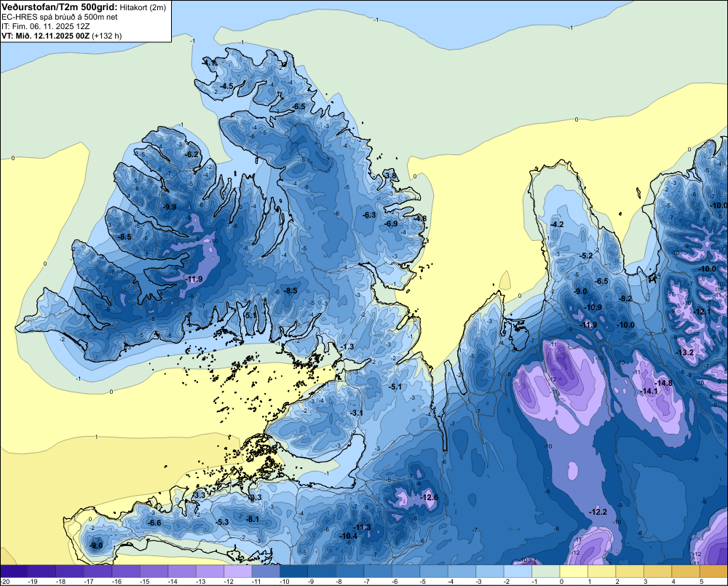Click the '(+132 h)' forecast offset text
This screenshot has height=586, width=728.
pos(107,36)
